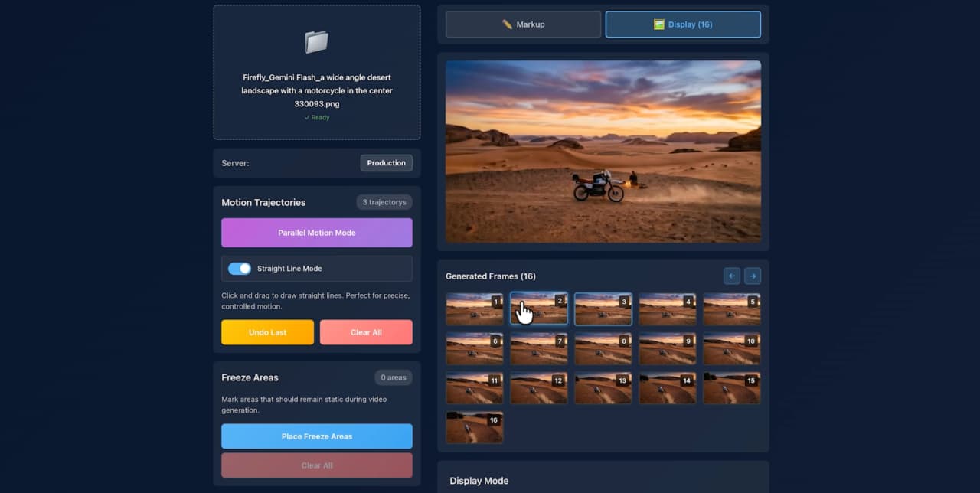Click the Parallel Motion Mode button
Viewport: 980px width, 493px height.
pos(316,232)
